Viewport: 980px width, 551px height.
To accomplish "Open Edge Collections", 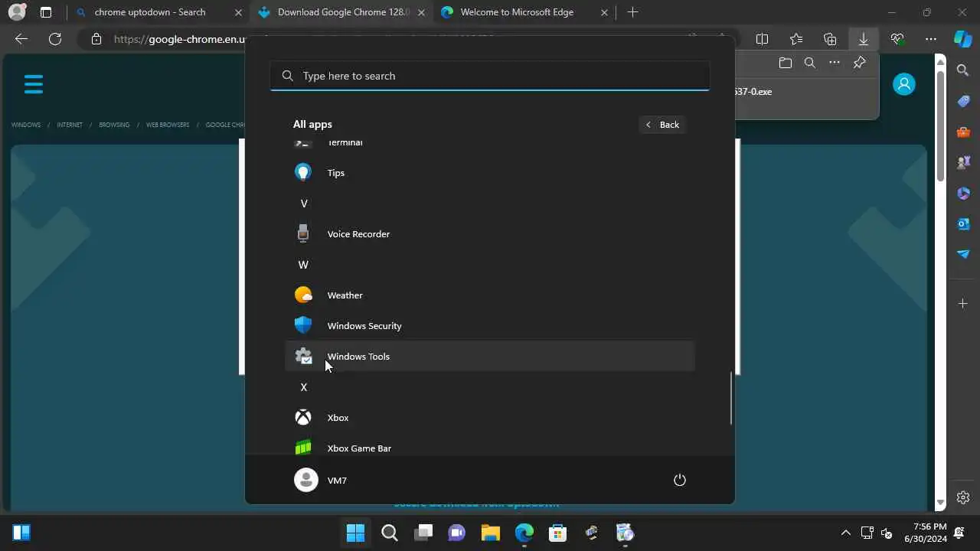I will (830, 39).
